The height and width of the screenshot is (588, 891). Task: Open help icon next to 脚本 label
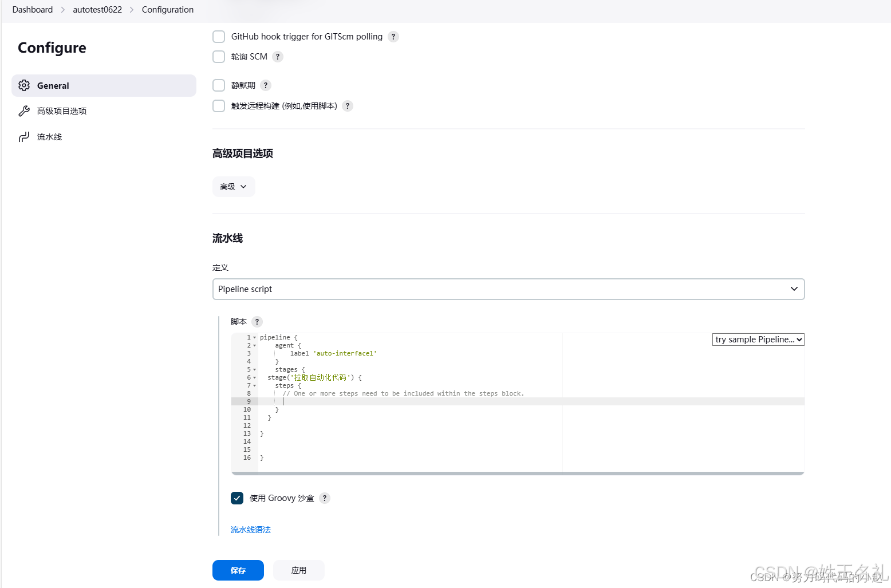click(257, 322)
